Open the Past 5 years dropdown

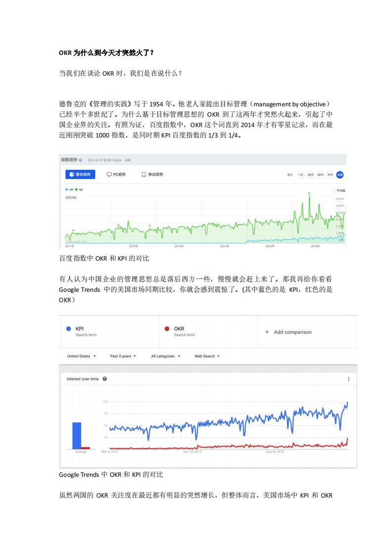123,356
